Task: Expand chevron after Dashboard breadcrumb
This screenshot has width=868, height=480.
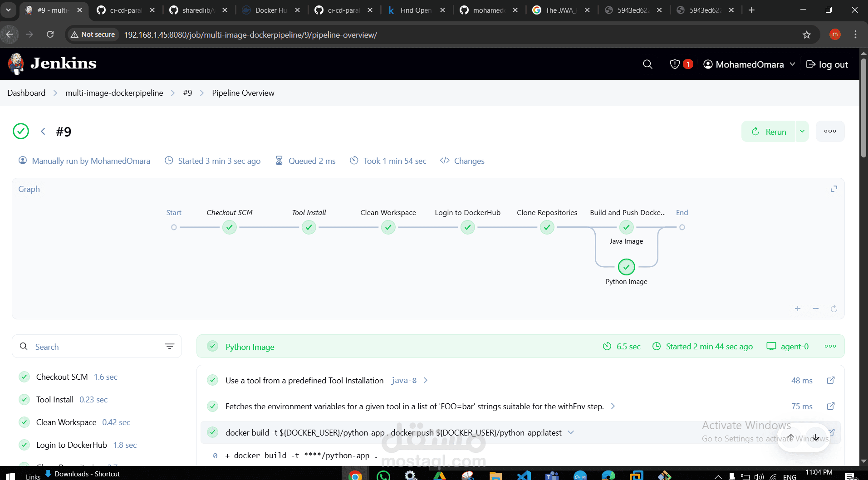Action: pyautogui.click(x=55, y=93)
